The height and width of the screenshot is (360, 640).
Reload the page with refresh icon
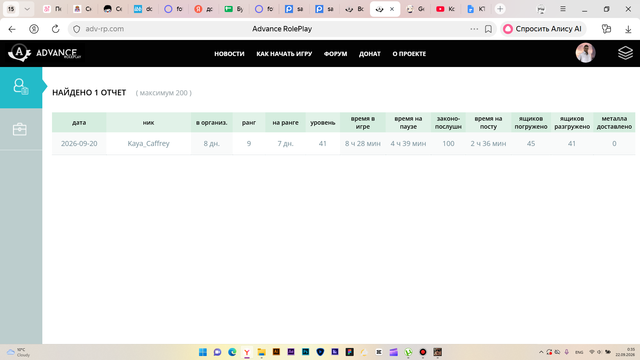click(56, 29)
